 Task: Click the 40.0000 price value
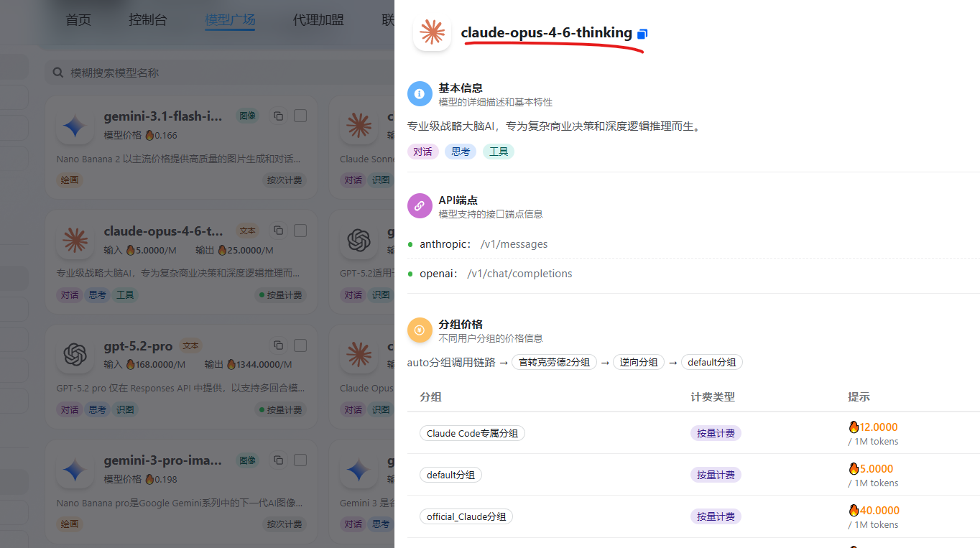click(879, 510)
